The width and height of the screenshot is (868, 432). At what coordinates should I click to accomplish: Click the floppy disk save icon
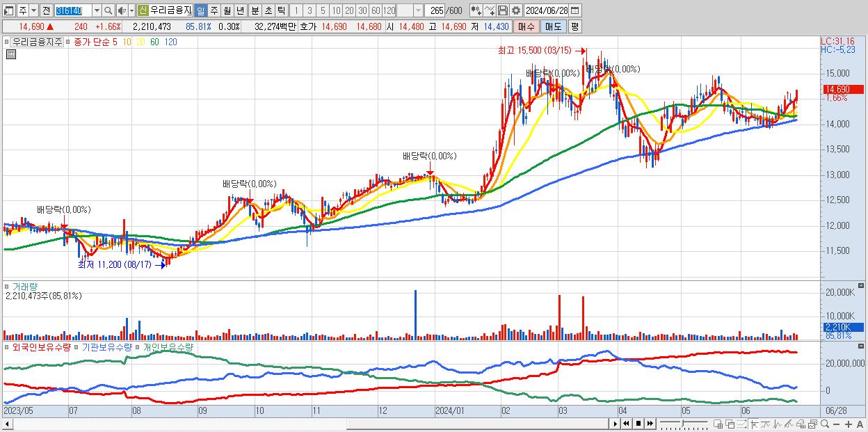point(503,10)
